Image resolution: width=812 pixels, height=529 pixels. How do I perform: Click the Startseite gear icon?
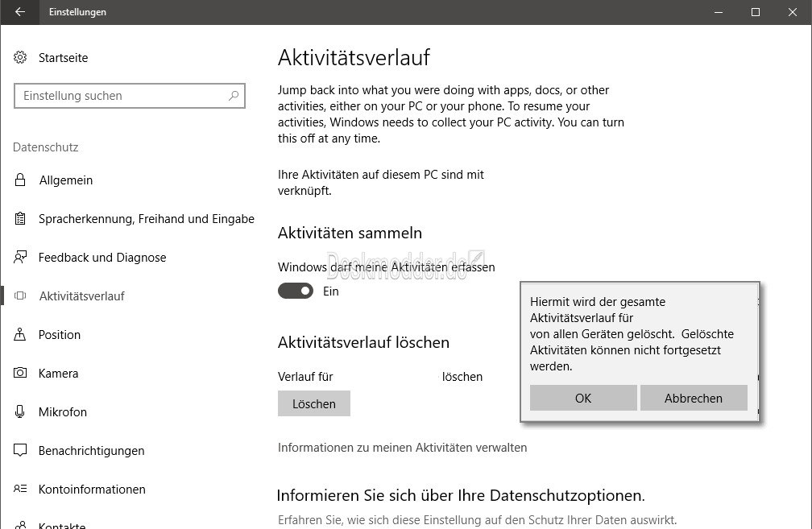tap(20, 57)
